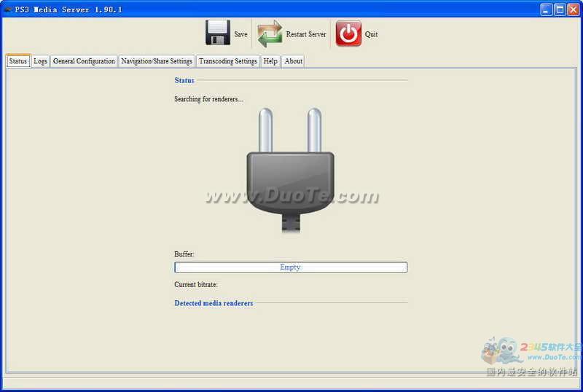Click the red power Quit icon

(348, 34)
